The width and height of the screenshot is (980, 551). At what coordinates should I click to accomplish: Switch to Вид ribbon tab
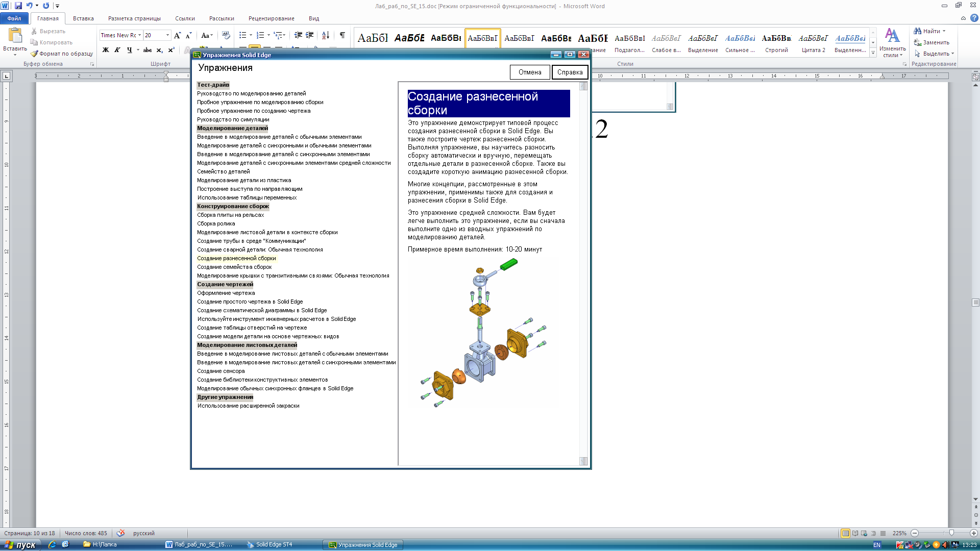[314, 18]
